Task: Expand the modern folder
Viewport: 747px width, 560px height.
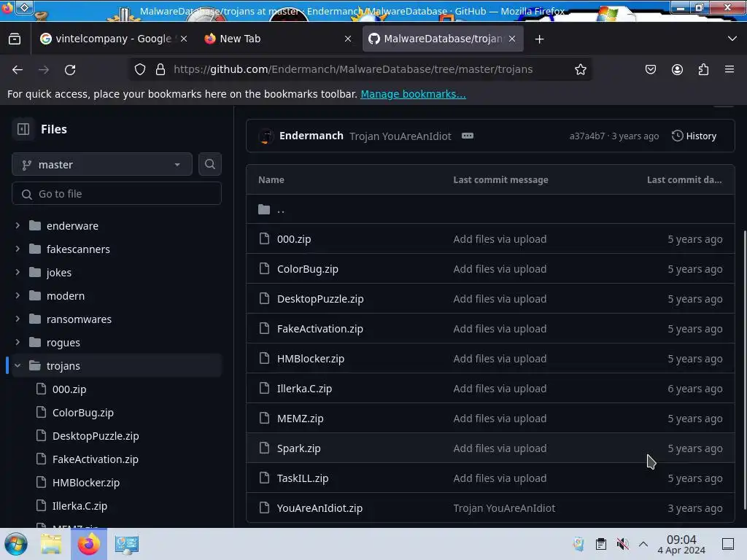Action: click(18, 296)
